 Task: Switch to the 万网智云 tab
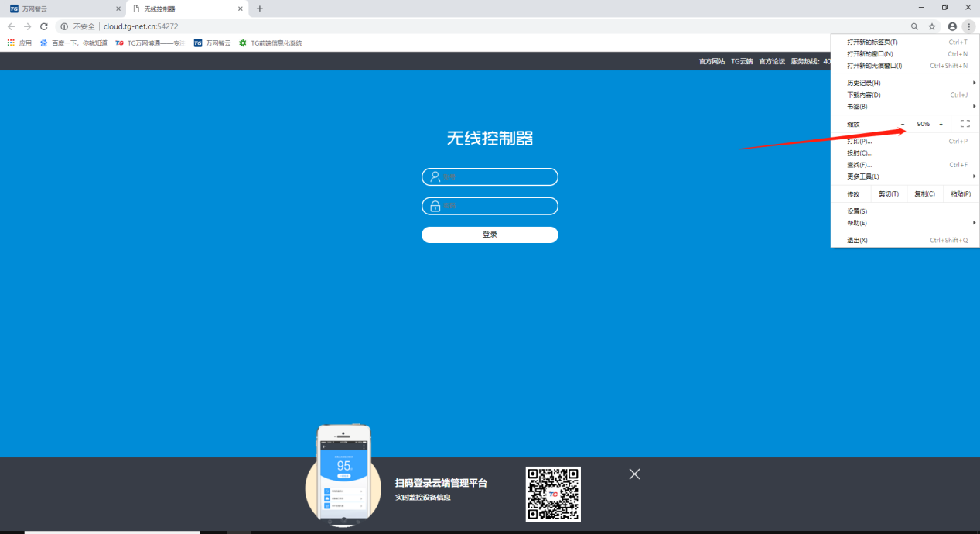click(x=64, y=9)
